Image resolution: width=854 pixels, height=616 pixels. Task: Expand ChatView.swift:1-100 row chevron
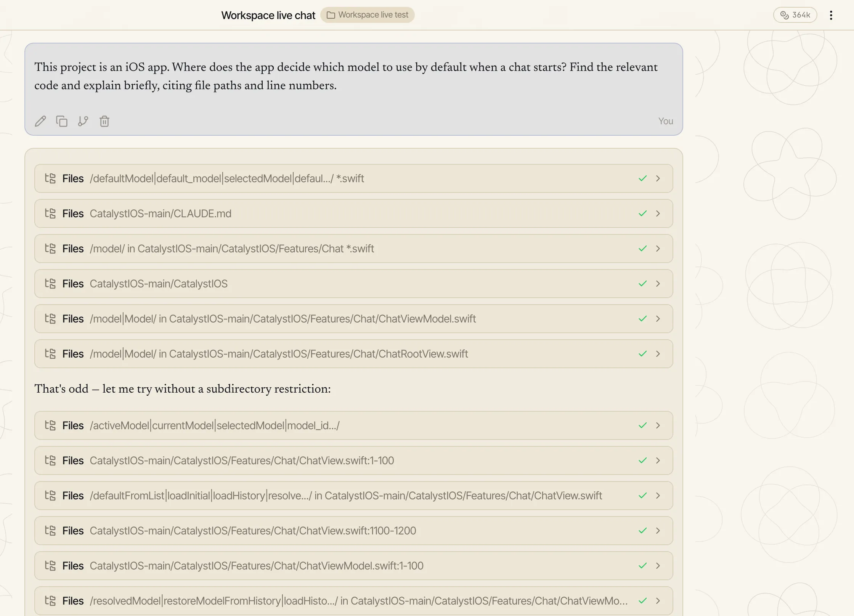click(x=658, y=460)
